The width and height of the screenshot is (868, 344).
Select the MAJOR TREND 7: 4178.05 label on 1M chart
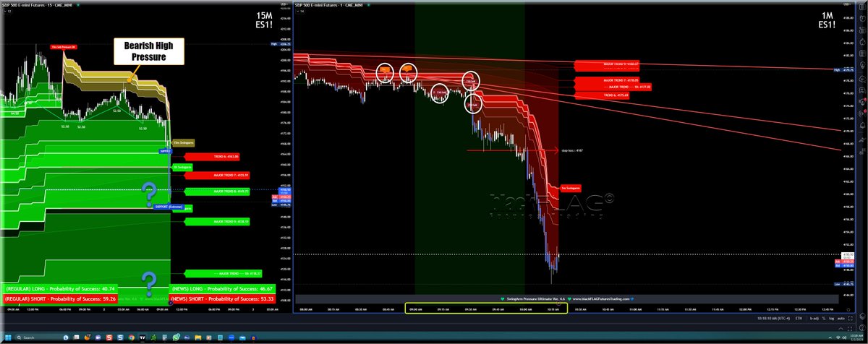[607, 80]
